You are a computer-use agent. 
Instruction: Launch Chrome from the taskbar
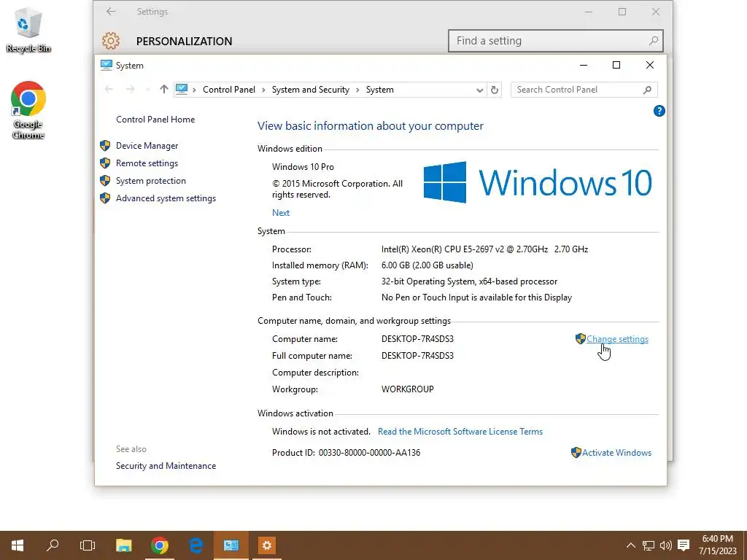(x=160, y=545)
